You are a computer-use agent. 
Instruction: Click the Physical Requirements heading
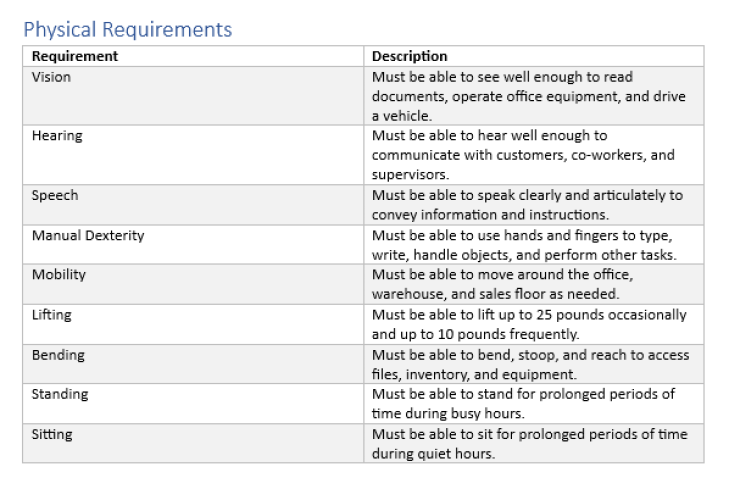click(x=127, y=29)
